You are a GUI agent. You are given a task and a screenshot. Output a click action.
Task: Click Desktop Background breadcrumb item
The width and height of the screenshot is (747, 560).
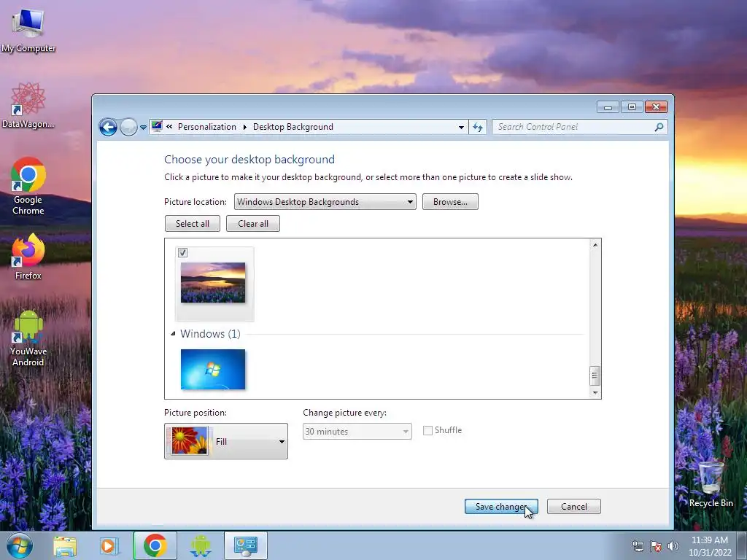tap(293, 127)
